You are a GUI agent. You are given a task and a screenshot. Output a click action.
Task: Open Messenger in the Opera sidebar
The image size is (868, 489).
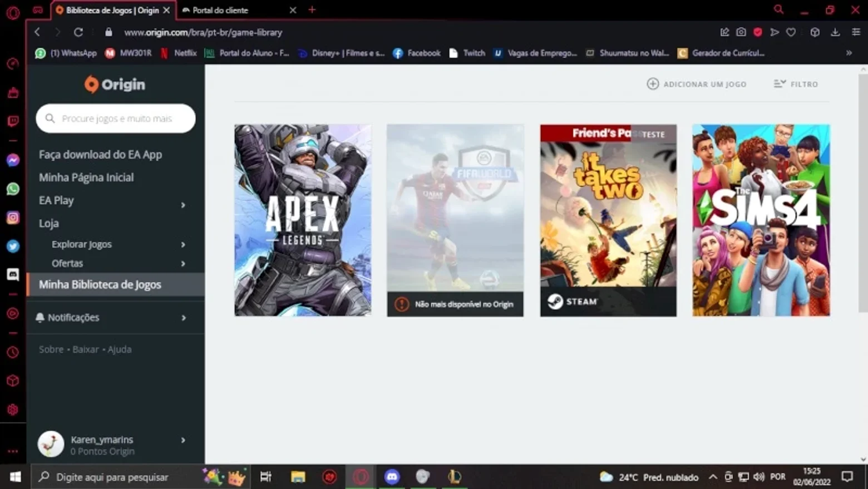[x=13, y=160]
